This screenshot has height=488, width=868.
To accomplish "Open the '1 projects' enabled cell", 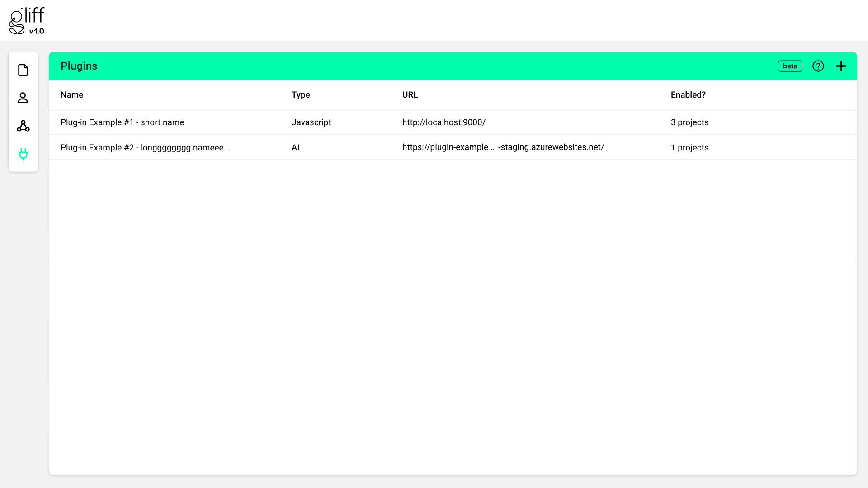I will (689, 148).
